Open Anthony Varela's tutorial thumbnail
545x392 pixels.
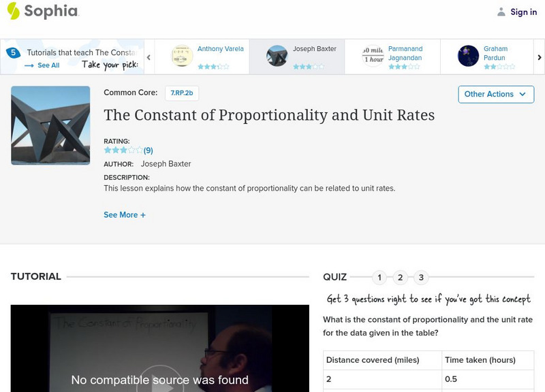pos(182,56)
